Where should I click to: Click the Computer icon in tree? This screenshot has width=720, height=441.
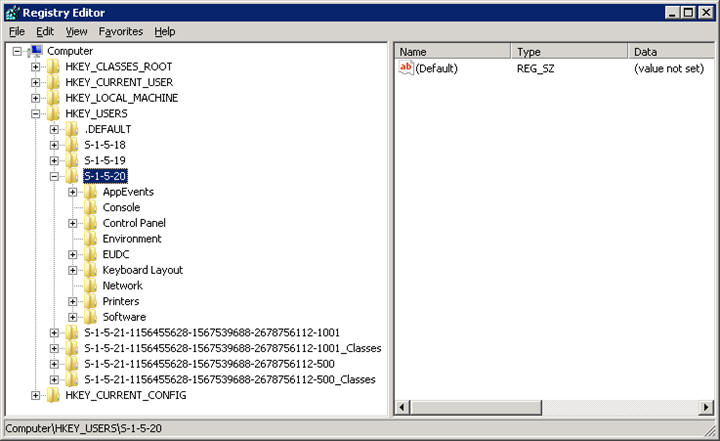coord(35,51)
